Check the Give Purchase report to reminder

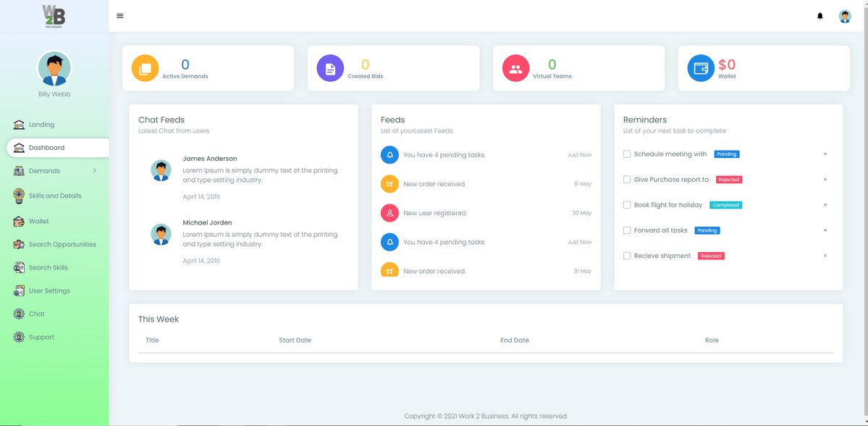pos(627,180)
